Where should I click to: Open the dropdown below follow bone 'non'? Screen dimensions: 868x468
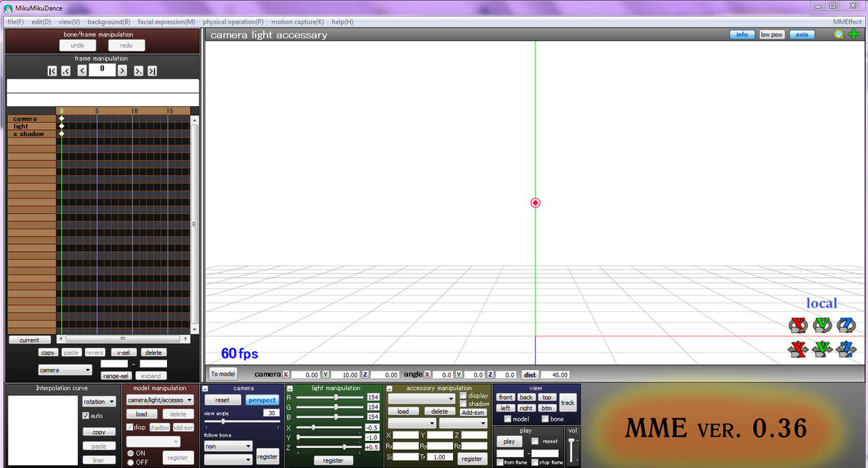tap(228, 459)
